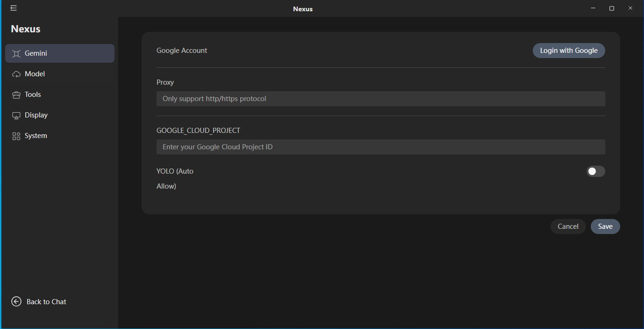This screenshot has height=329, width=644.
Task: Focus the Google Cloud Project ID field
Action: pyautogui.click(x=381, y=147)
